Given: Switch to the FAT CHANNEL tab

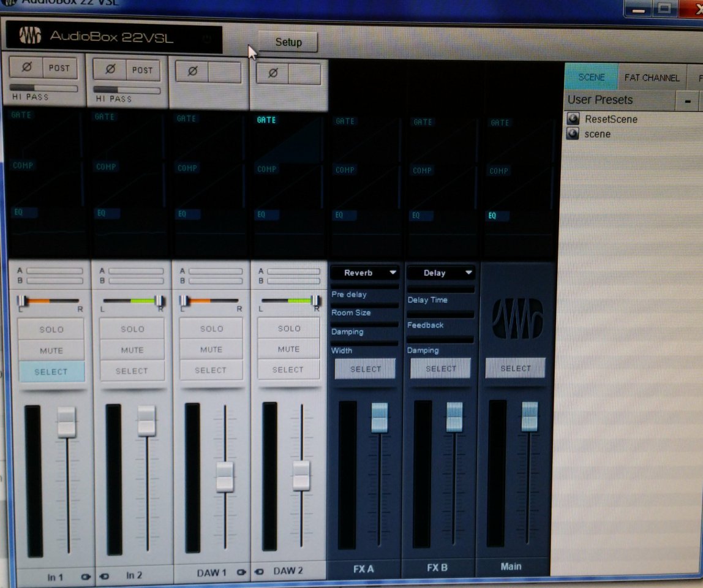Looking at the screenshot, I should coord(652,78).
